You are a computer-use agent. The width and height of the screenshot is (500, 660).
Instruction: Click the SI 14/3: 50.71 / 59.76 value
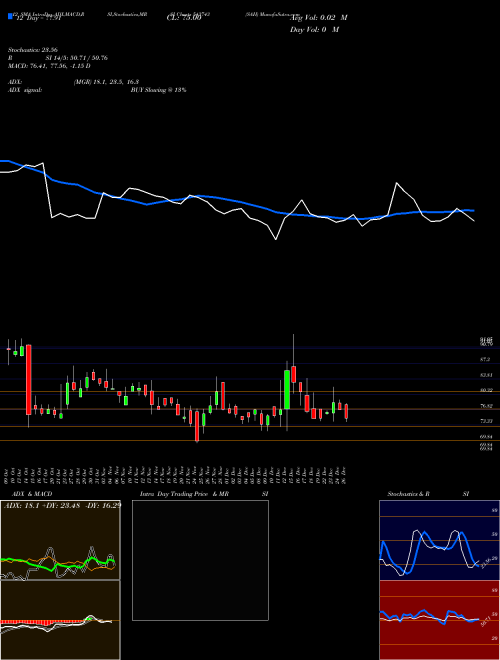click(x=77, y=58)
